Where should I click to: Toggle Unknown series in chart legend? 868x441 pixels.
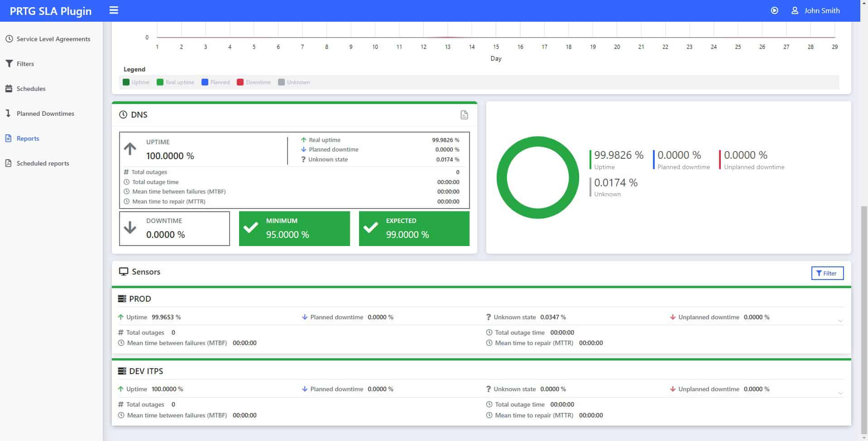(294, 82)
